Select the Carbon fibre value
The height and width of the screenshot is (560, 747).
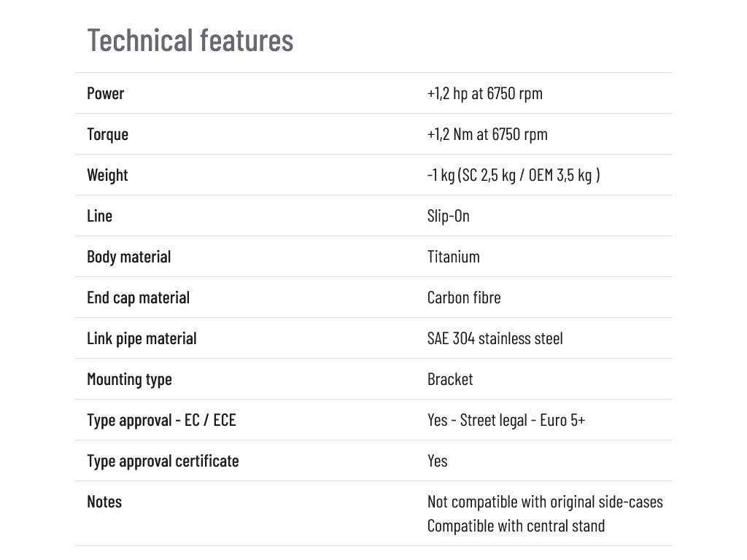[464, 297]
